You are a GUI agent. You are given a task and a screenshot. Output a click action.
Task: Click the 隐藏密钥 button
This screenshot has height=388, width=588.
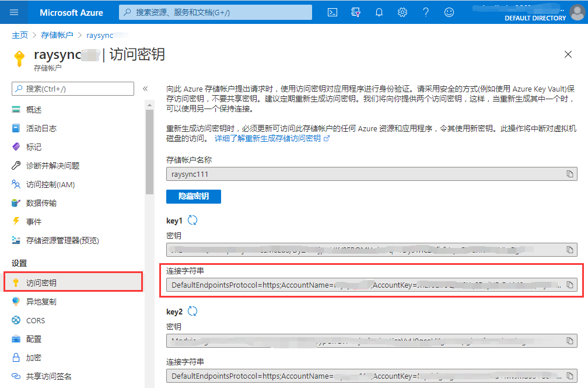(x=194, y=196)
